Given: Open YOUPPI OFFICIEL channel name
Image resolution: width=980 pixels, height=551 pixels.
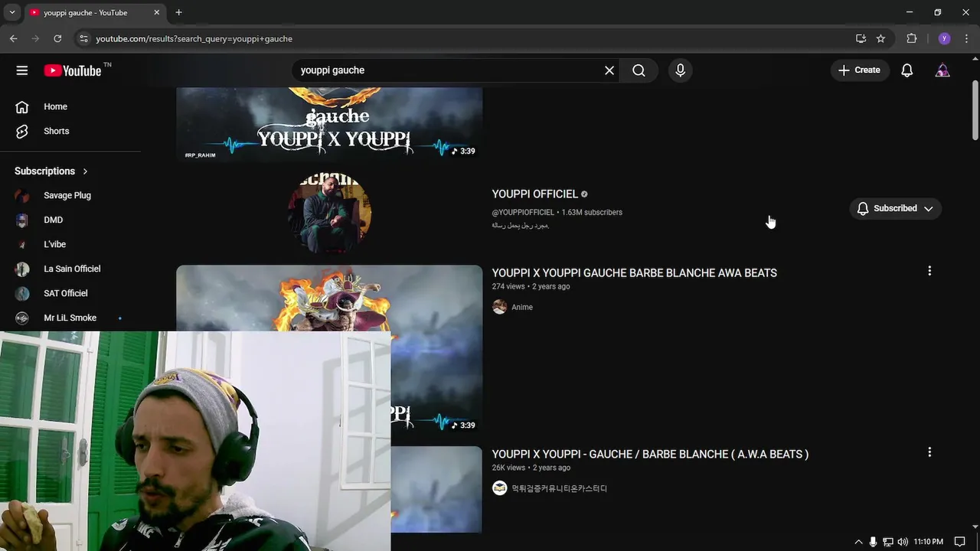Looking at the screenshot, I should point(534,194).
